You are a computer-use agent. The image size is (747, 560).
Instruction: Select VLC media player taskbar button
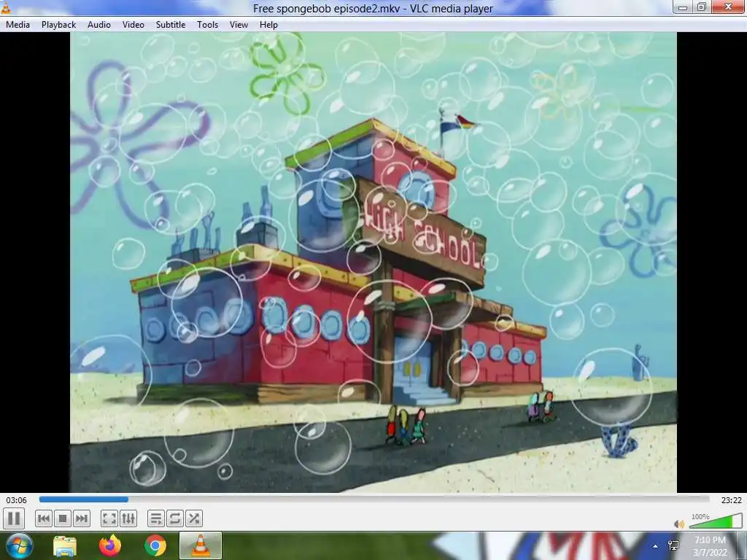tap(201, 545)
